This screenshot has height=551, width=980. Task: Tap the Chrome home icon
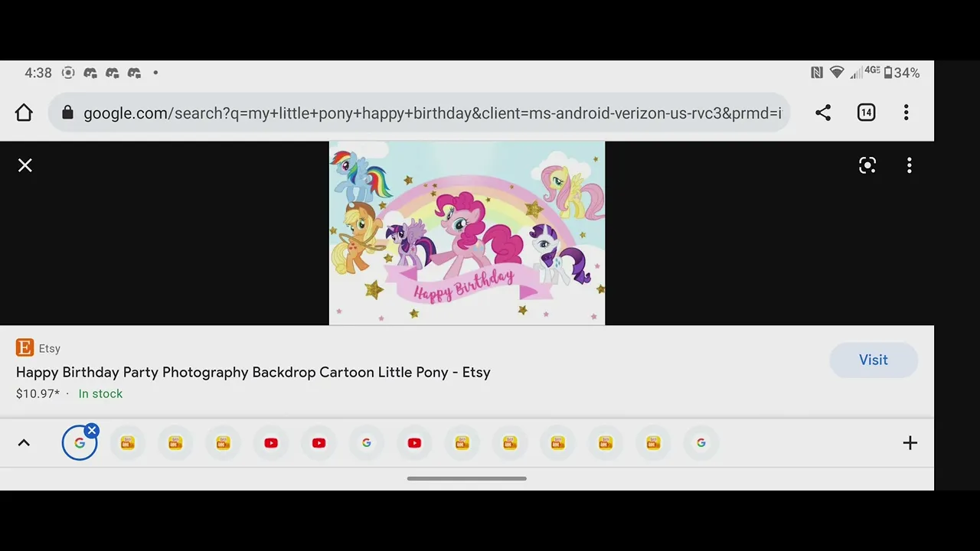click(24, 113)
